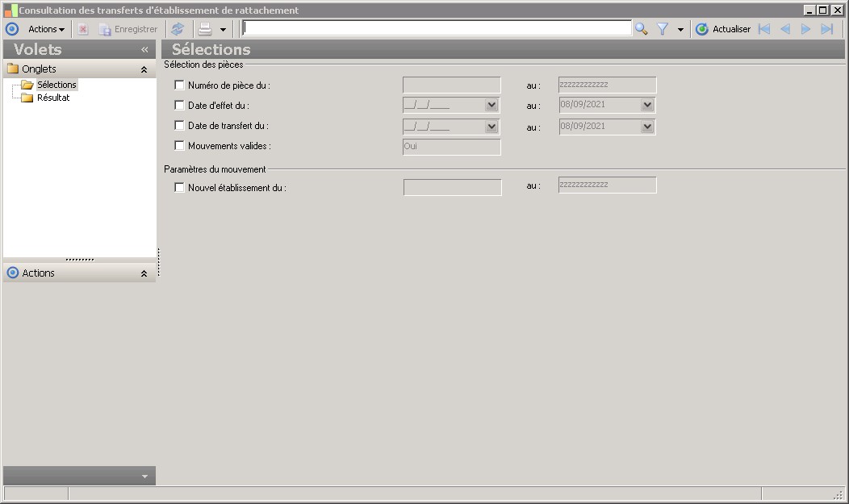Minimize the window

810,10
